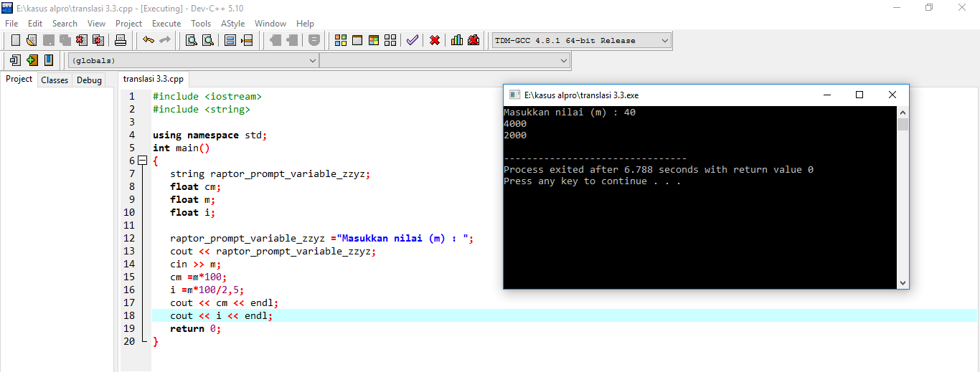This screenshot has height=372, width=980.
Task: Click the code line 'i =m*100/2,5;'
Action: 207,290
